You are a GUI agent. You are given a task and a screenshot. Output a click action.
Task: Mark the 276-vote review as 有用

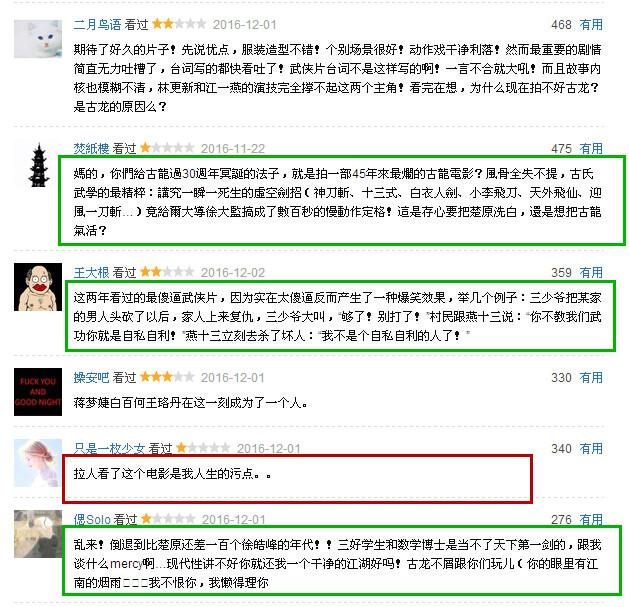coord(591,520)
